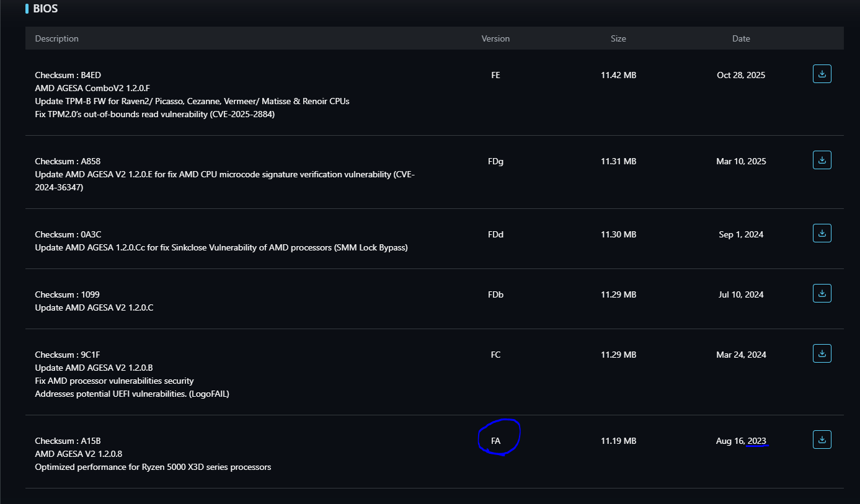This screenshot has height=504, width=860.
Task: Download BIOS version FA file
Action: tap(822, 440)
